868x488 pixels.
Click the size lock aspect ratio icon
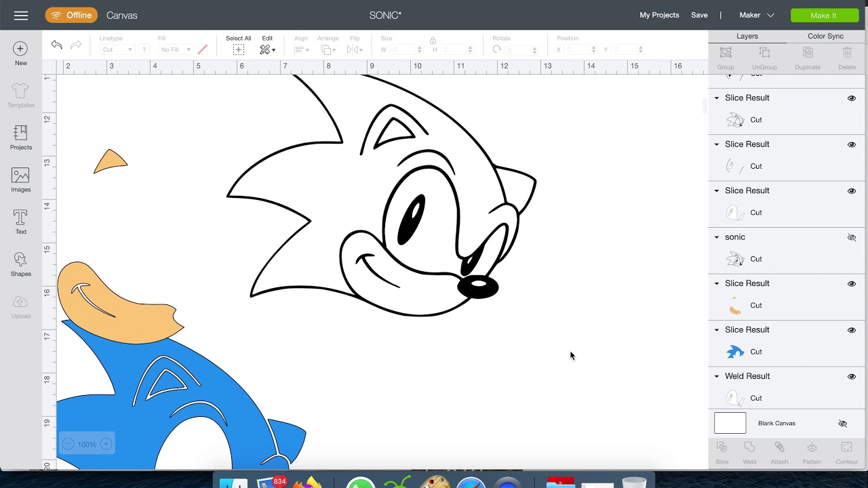(x=433, y=41)
